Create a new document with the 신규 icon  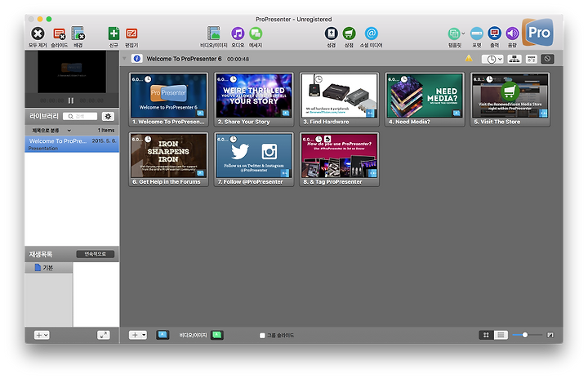click(114, 33)
